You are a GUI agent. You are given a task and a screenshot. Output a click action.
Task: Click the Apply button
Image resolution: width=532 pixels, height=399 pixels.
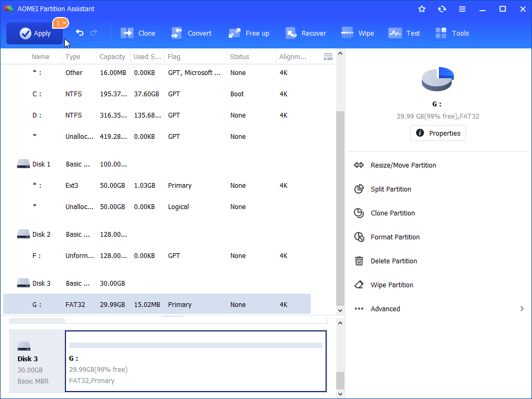pyautogui.click(x=35, y=34)
